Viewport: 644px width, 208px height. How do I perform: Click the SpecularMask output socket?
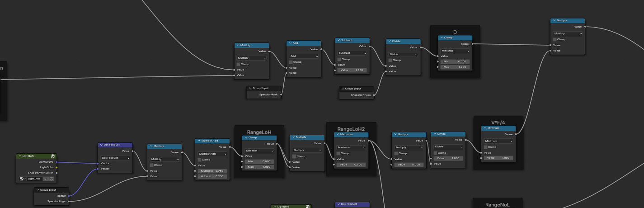[281, 95]
